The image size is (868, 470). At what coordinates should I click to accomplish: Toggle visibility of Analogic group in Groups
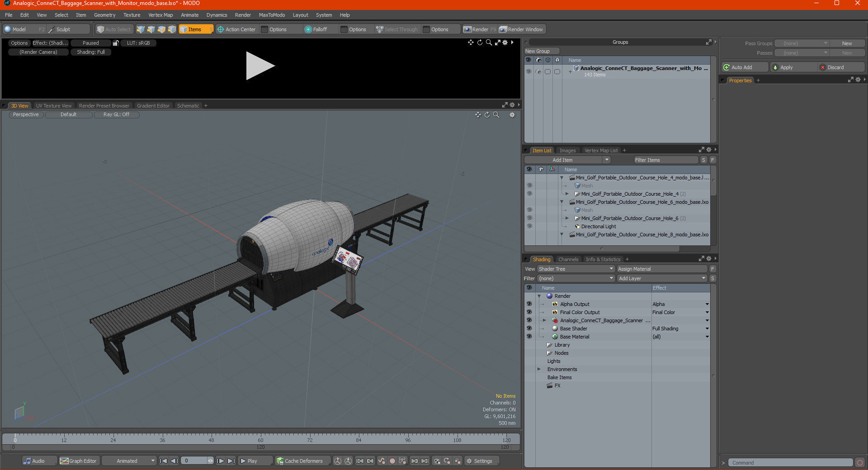528,71
